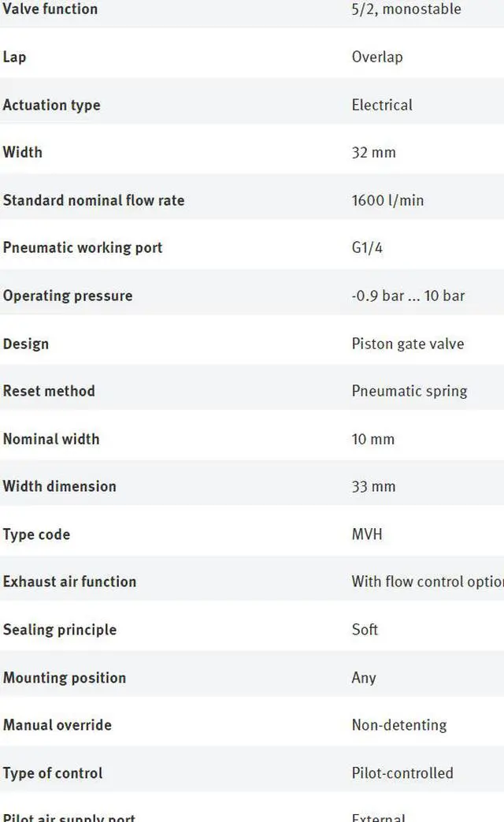Click the "Actuation type" label
The image size is (504, 822).
pyautogui.click(x=52, y=105)
